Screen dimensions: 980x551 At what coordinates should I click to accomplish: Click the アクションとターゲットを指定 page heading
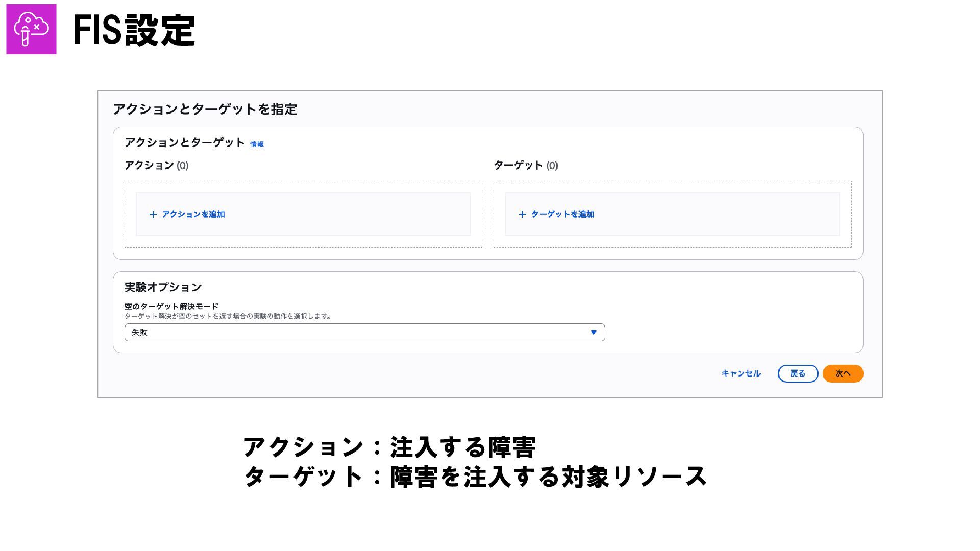(x=205, y=109)
